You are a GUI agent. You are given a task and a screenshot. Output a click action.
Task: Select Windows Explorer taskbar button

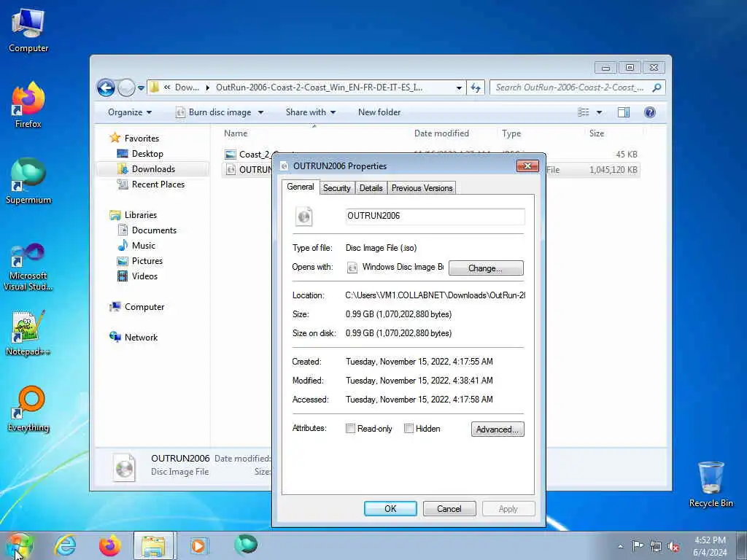[x=154, y=545]
